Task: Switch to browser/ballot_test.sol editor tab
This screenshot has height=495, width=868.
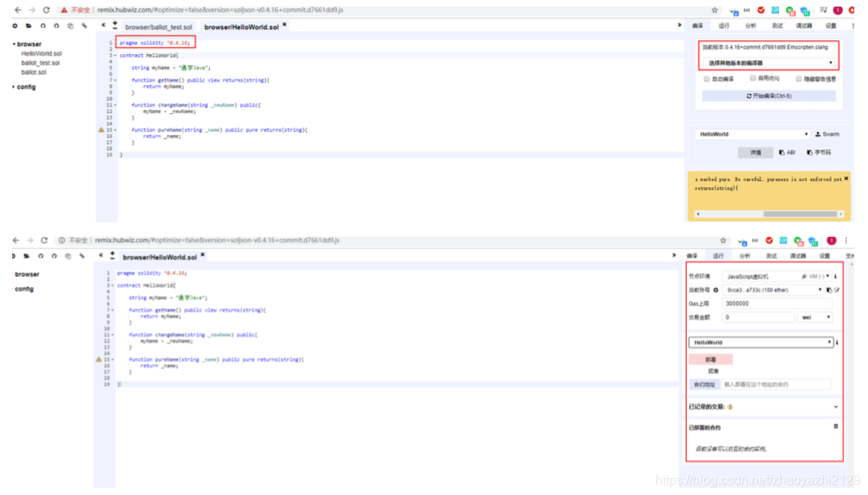Action: (x=158, y=27)
